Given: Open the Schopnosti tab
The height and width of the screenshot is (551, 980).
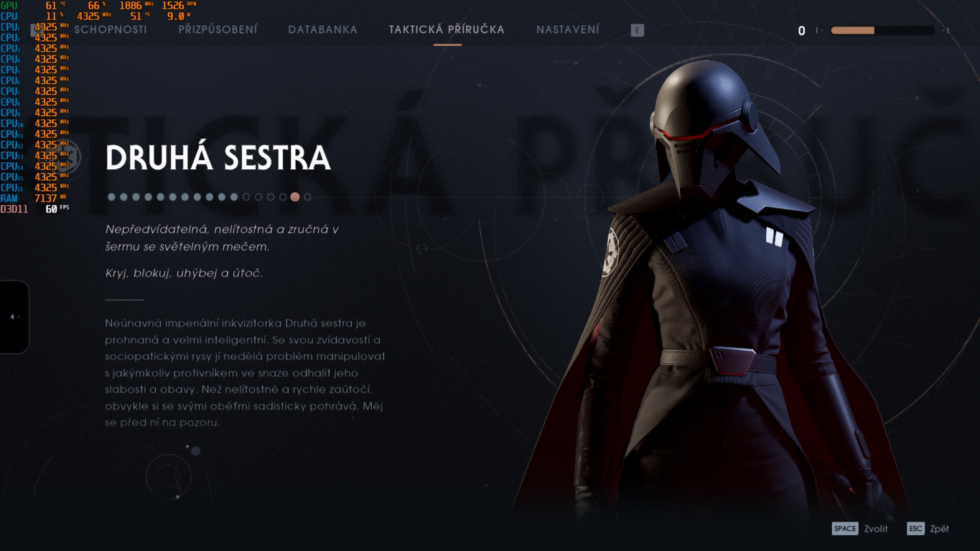Looking at the screenshot, I should (111, 29).
